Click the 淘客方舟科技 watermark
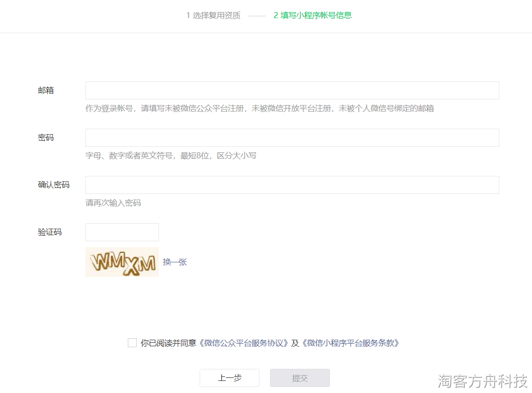This screenshot has height=393, width=532. [x=482, y=381]
